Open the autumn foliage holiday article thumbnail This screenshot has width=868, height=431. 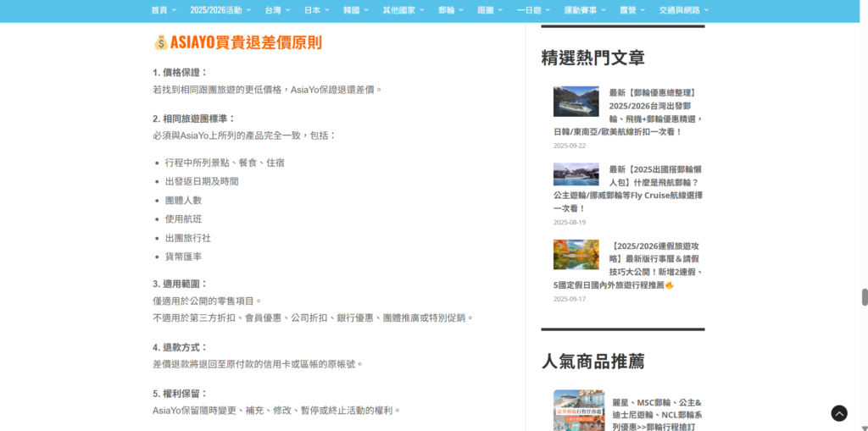(x=576, y=254)
